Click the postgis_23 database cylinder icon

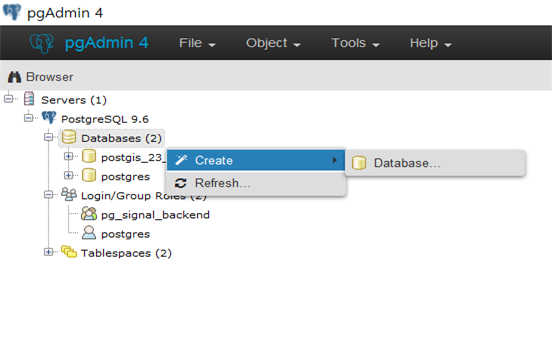pos(89,156)
